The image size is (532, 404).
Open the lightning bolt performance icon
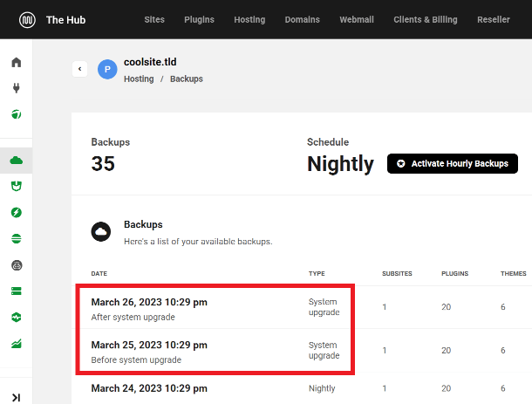click(16, 212)
